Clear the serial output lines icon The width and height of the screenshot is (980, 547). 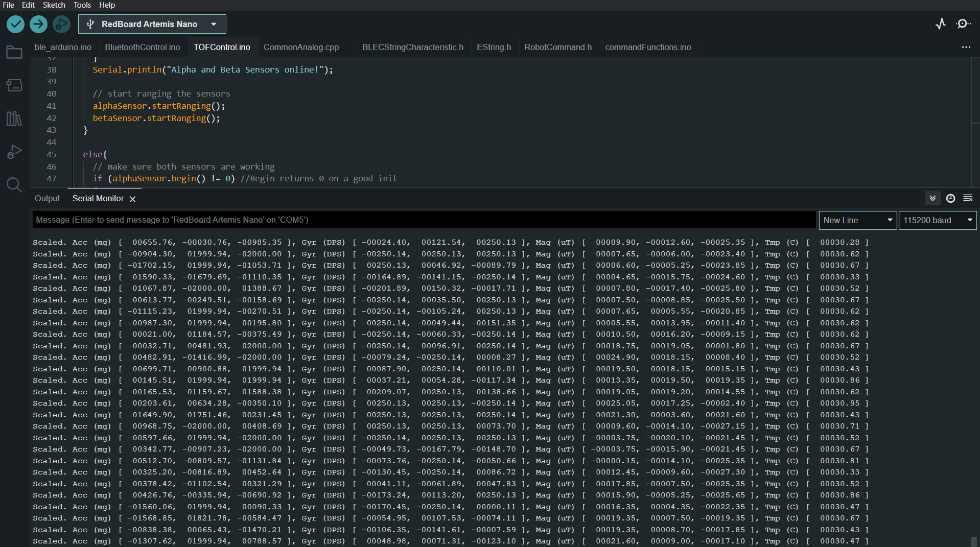[x=968, y=198]
